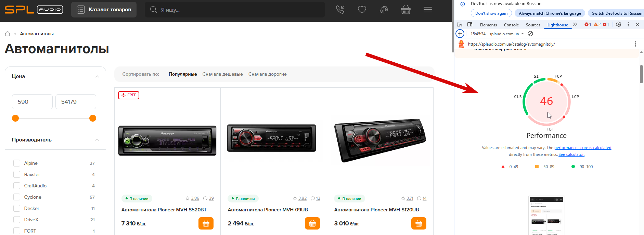Click the minimum price slider handle
Screen dimensions: 644x235
pyautogui.click(x=15, y=118)
